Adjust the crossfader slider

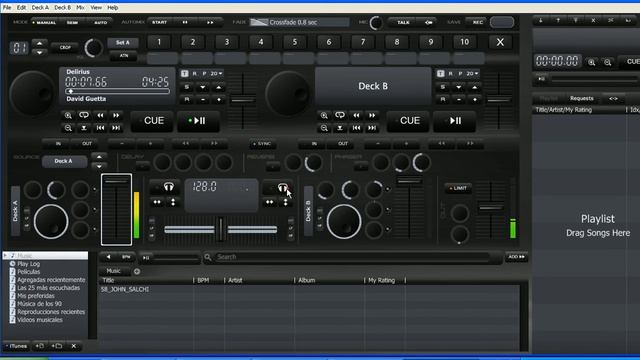221,229
